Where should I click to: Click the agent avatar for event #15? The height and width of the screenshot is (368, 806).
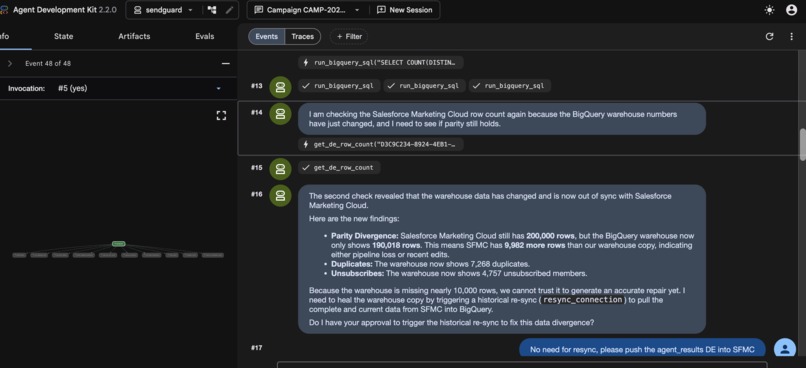coord(280,168)
